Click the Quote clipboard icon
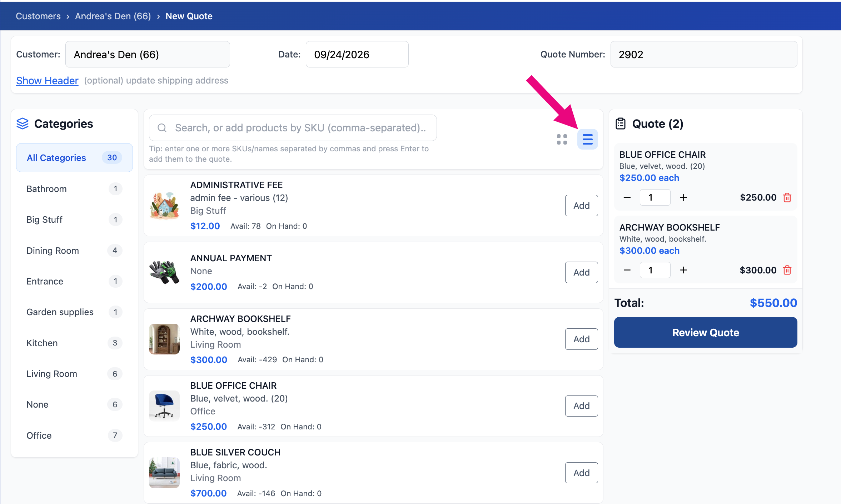 pyautogui.click(x=621, y=124)
